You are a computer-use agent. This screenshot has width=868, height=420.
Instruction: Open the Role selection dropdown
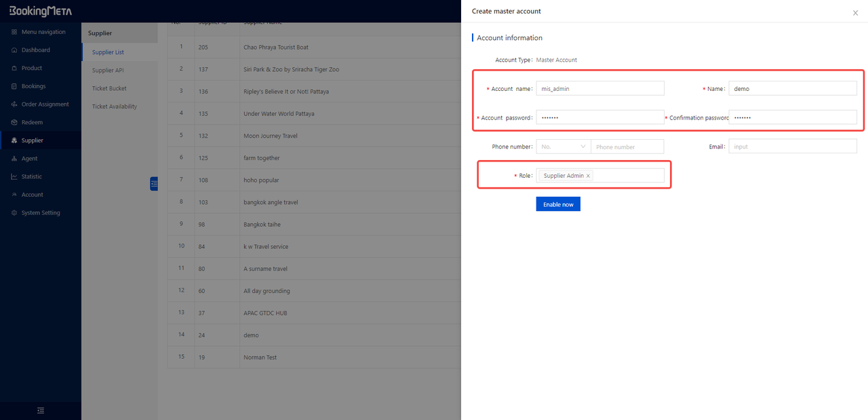(x=627, y=176)
